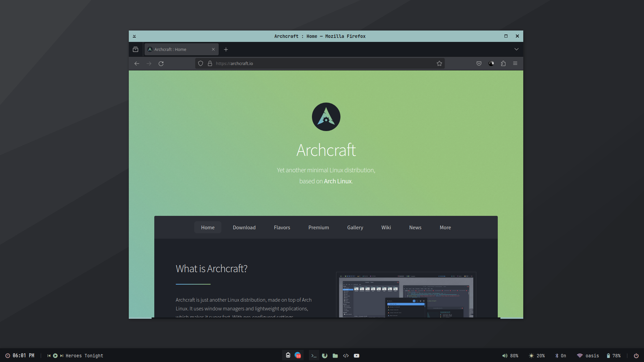Open the Save to Pocket icon
The image size is (644, 362).
tap(479, 64)
